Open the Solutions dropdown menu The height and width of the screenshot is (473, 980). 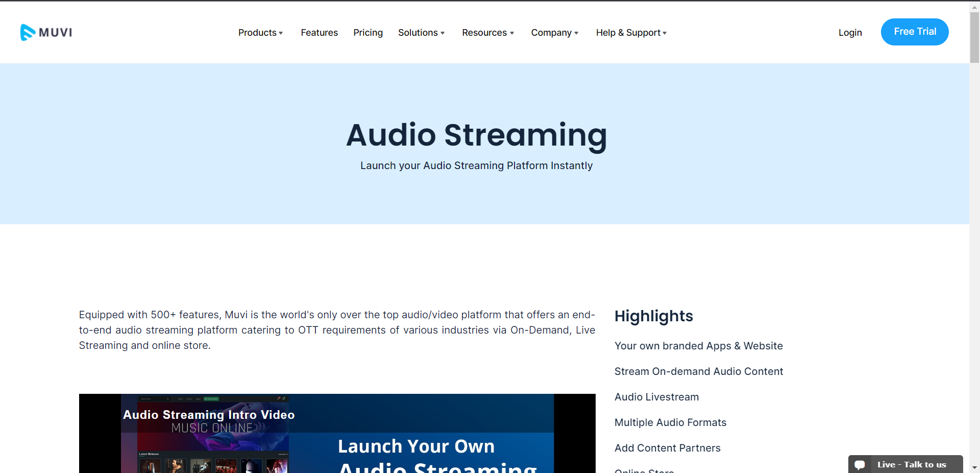pos(421,33)
